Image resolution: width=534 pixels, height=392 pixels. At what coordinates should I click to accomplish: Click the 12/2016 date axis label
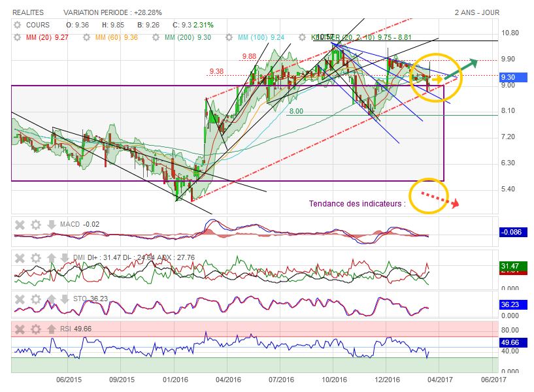click(x=388, y=380)
